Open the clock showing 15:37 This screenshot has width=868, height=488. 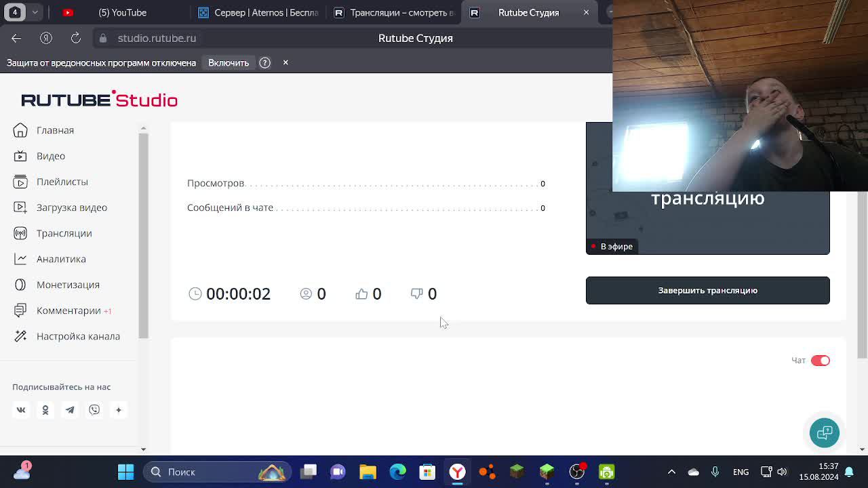click(x=818, y=472)
